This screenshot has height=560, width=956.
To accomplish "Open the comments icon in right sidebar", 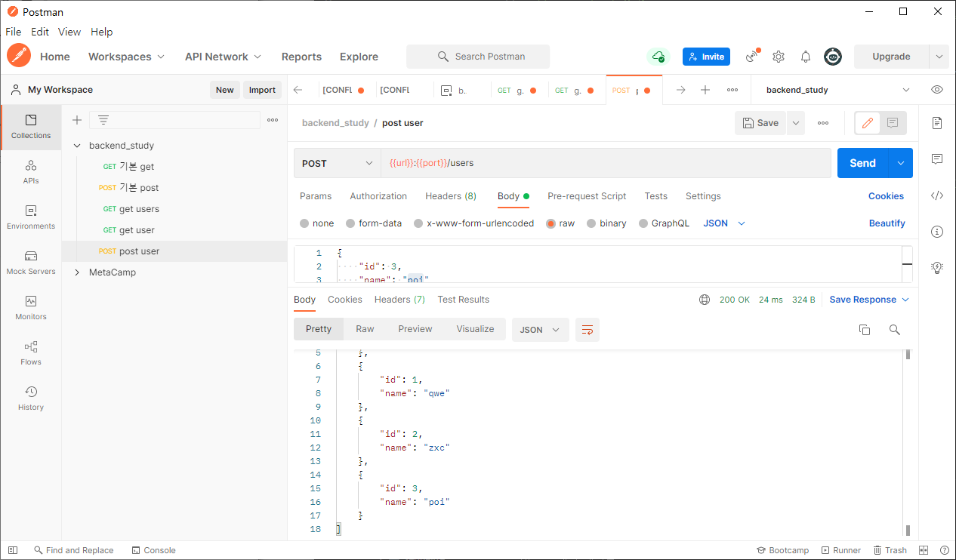I will coord(937,159).
